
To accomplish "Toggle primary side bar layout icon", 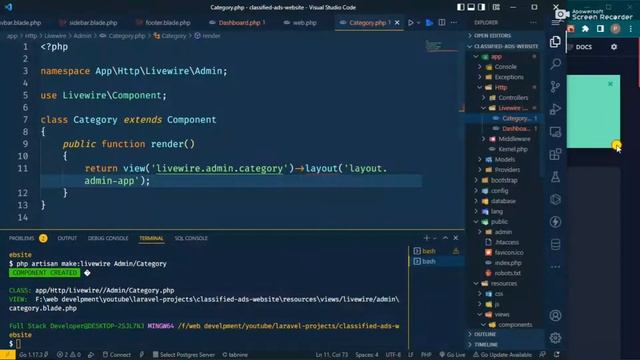I will pos(461,7).
